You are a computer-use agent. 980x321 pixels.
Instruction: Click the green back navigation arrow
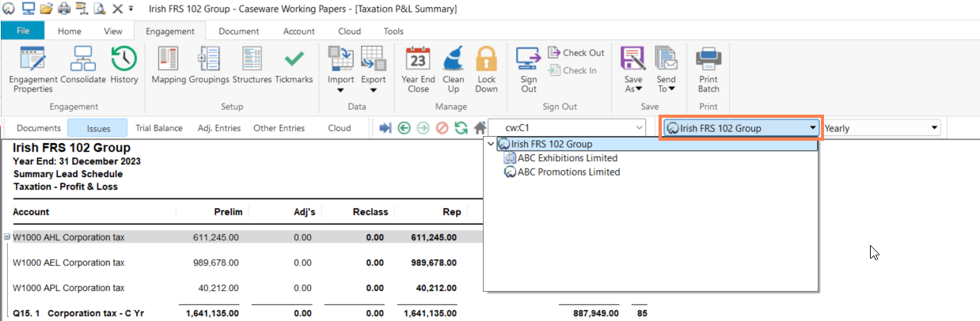click(405, 128)
